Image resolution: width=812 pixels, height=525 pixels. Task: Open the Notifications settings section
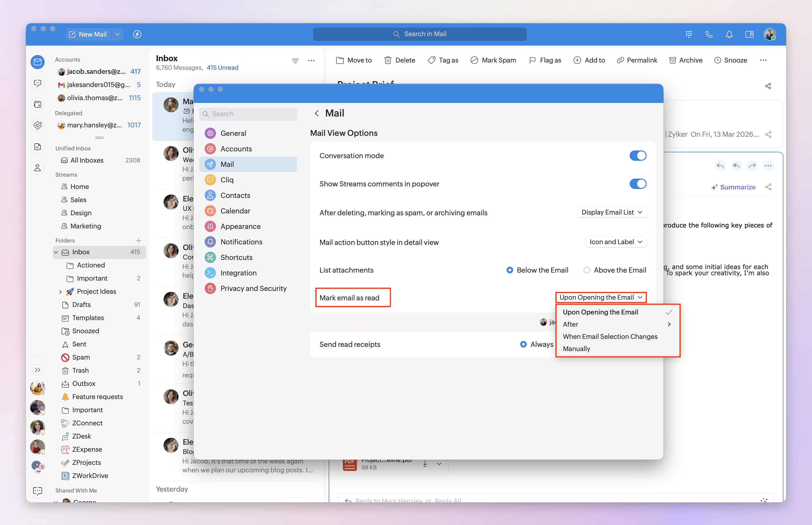click(x=241, y=242)
